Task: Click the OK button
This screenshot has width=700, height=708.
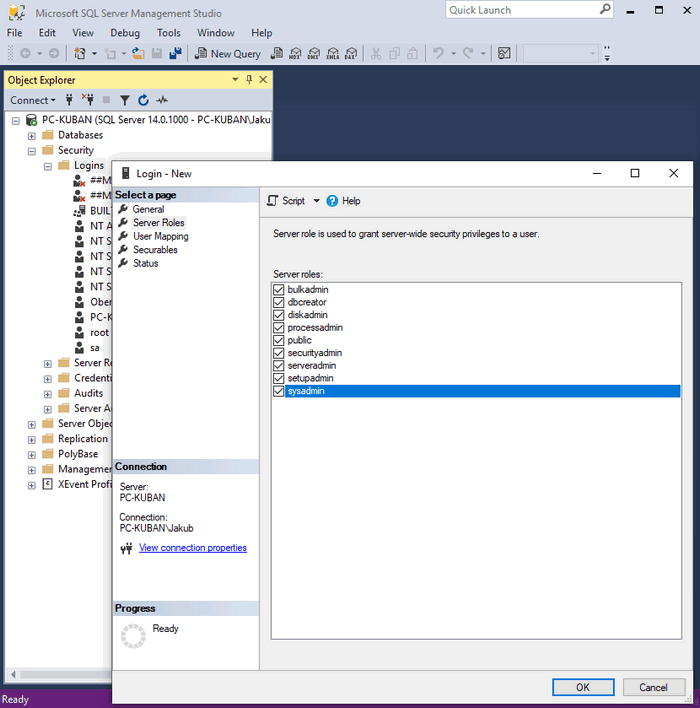Action: (x=582, y=687)
